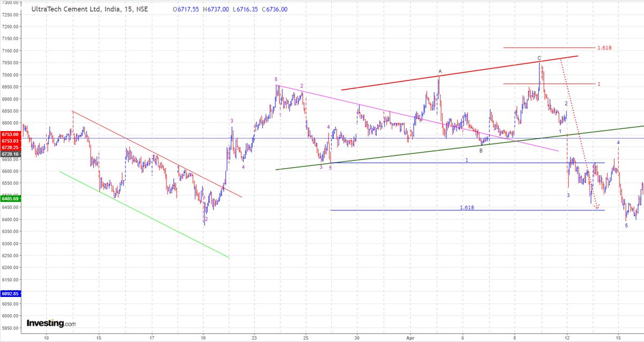Click the close value C6736.00
644x342 pixels.
click(274, 10)
